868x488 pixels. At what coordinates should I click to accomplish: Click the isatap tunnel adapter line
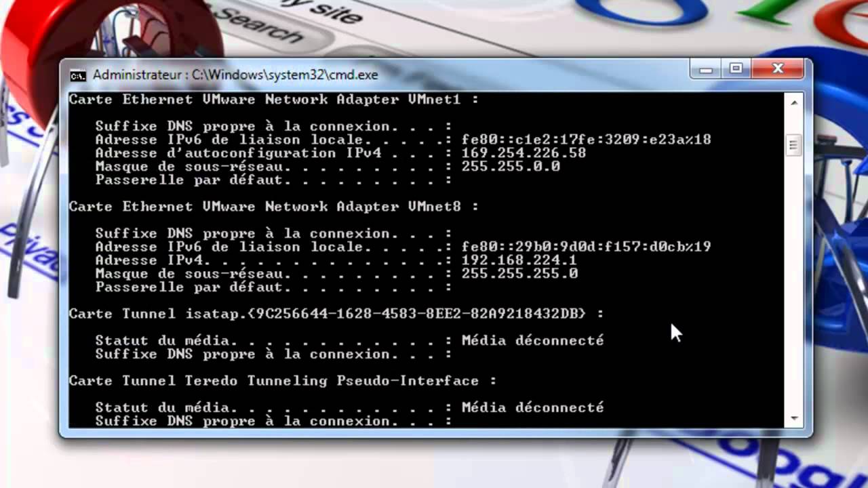(x=336, y=314)
